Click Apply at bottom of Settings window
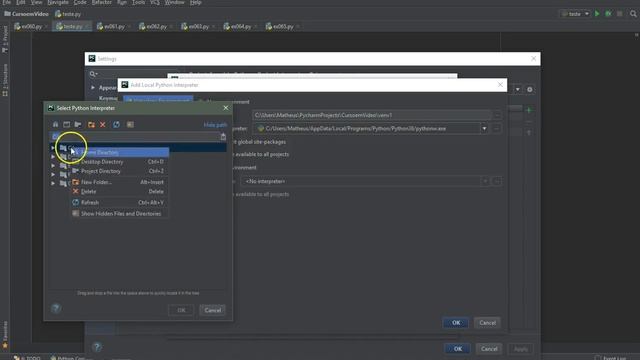This screenshot has height=360, width=640. pyautogui.click(x=520, y=349)
